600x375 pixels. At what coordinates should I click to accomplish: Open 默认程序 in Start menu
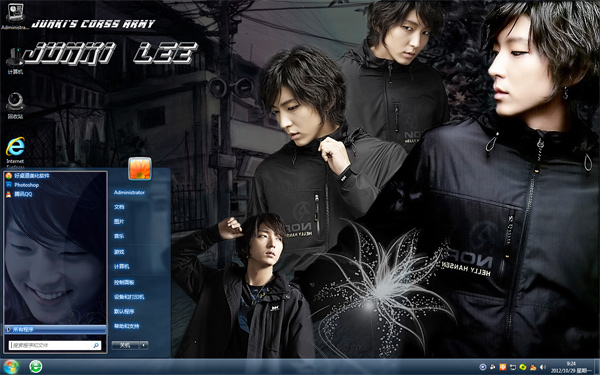pyautogui.click(x=124, y=311)
